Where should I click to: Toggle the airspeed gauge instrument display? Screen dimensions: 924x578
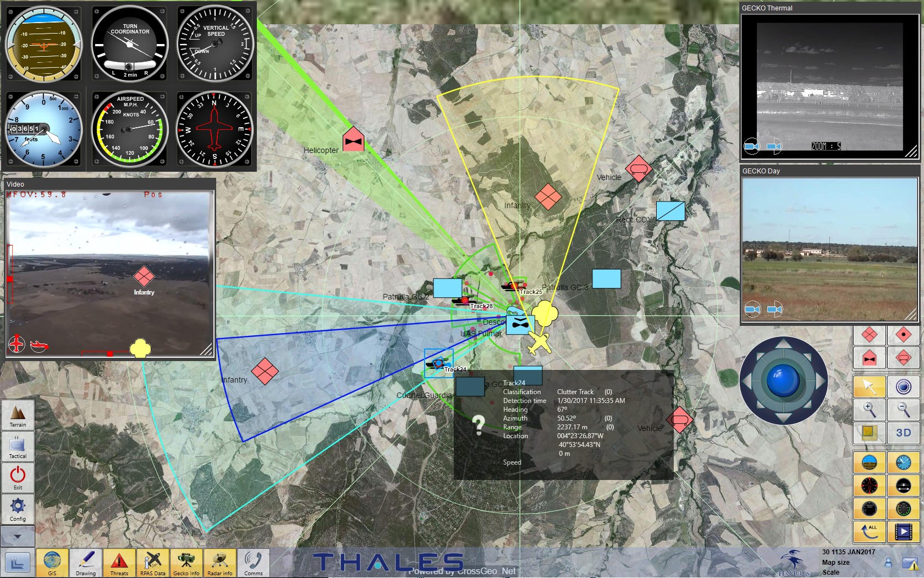pos(903,509)
